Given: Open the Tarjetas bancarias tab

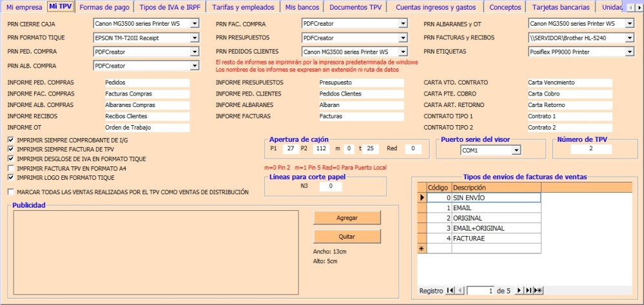Looking at the screenshot, I should click(560, 8).
